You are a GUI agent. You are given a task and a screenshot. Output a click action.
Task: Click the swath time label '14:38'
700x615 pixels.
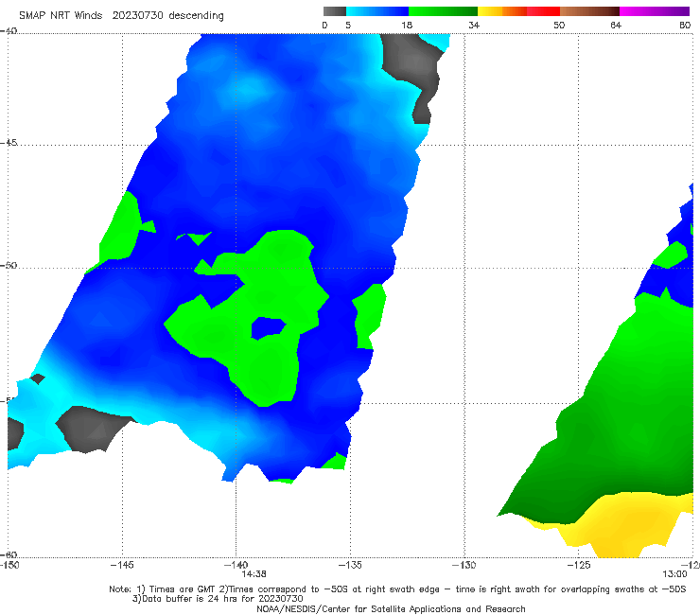[254, 574]
